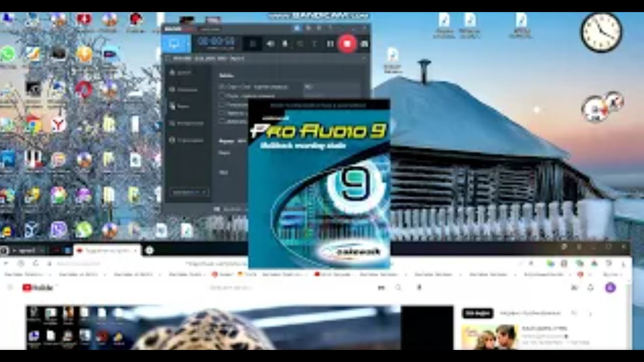644x362 pixels.
Task: Open WhatsApp from the desktop
Action: 8,54
